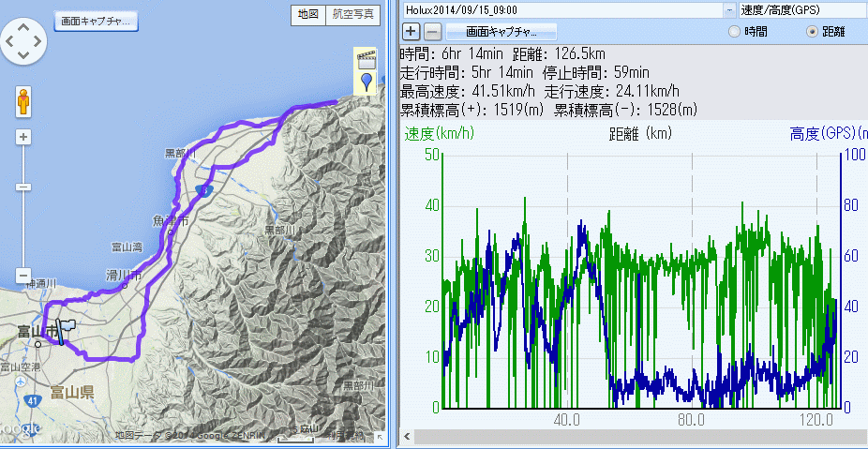Switch map to 地図 view
This screenshot has width=868, height=449.
click(x=307, y=14)
